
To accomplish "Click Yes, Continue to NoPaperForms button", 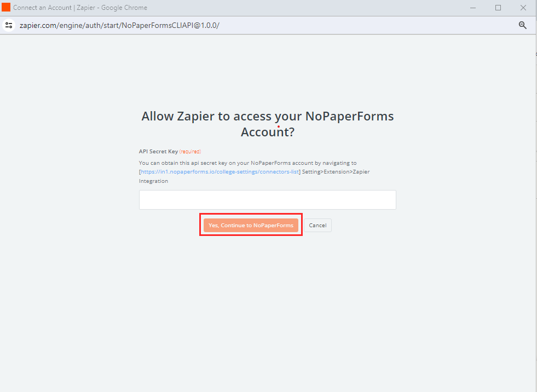I will point(251,225).
